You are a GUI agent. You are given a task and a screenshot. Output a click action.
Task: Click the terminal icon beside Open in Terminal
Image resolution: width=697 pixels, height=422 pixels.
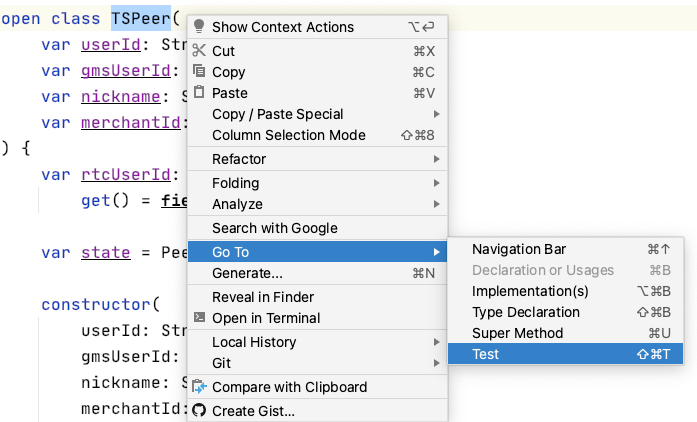click(199, 318)
